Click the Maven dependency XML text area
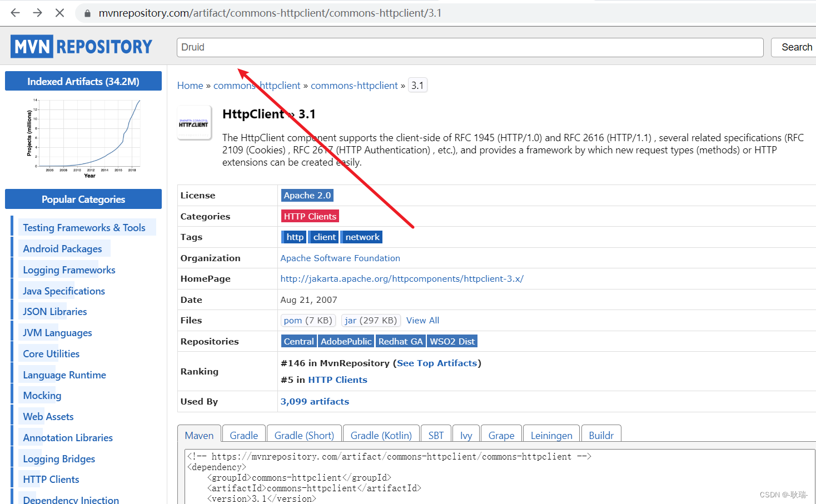The width and height of the screenshot is (816, 504). tap(500, 477)
